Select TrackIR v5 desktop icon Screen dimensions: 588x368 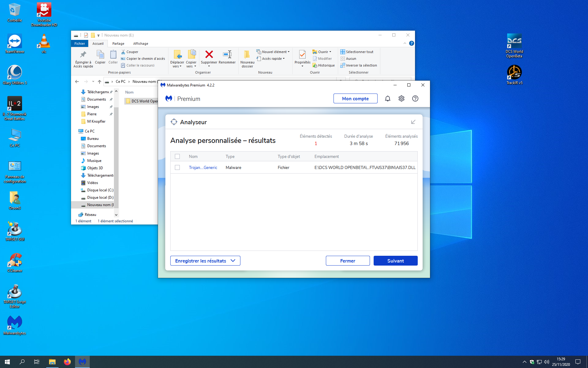[x=514, y=75]
